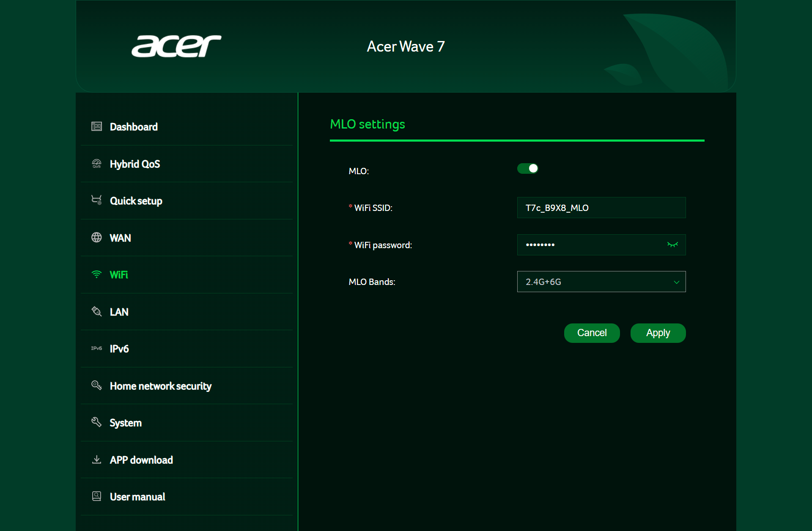The image size is (812, 531).
Task: Click the 'WiFi password:' label
Action: point(383,245)
